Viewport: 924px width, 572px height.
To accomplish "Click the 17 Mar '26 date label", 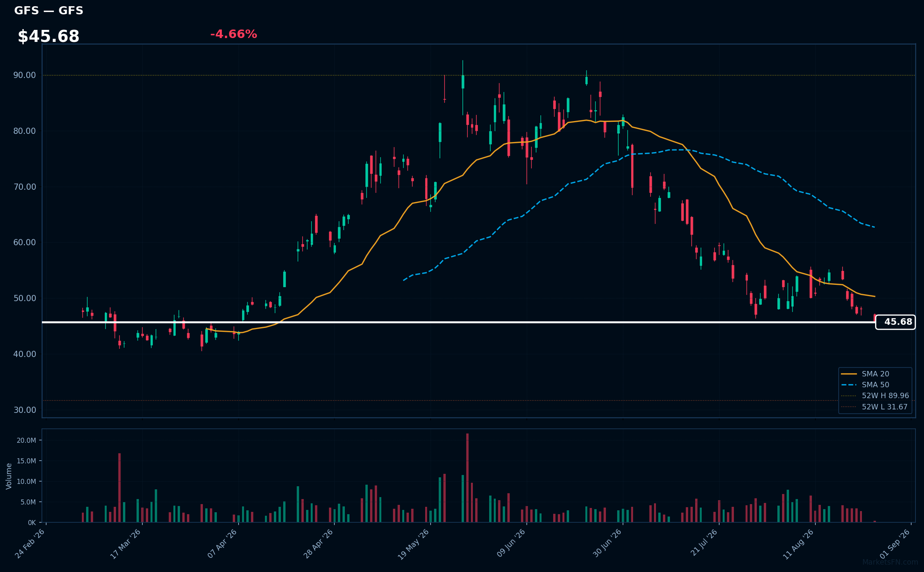I will tap(126, 544).
